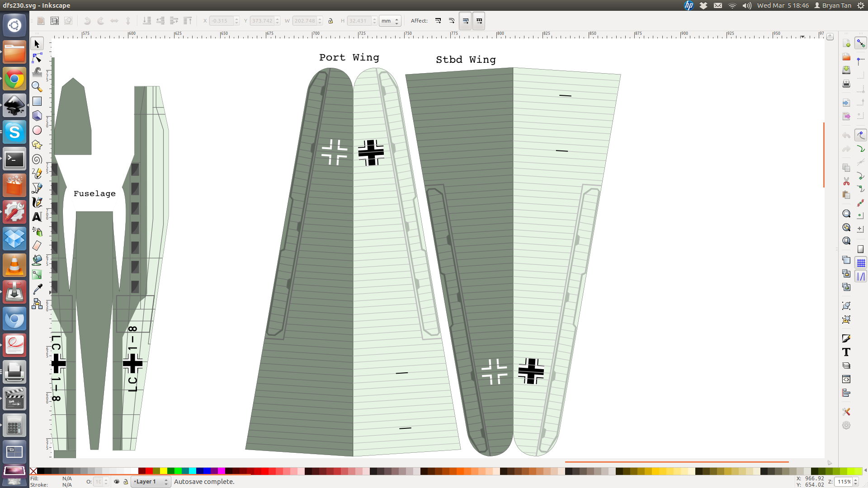Select the Paint Bucket fill tool
This screenshot has width=868, height=488.
click(x=37, y=260)
